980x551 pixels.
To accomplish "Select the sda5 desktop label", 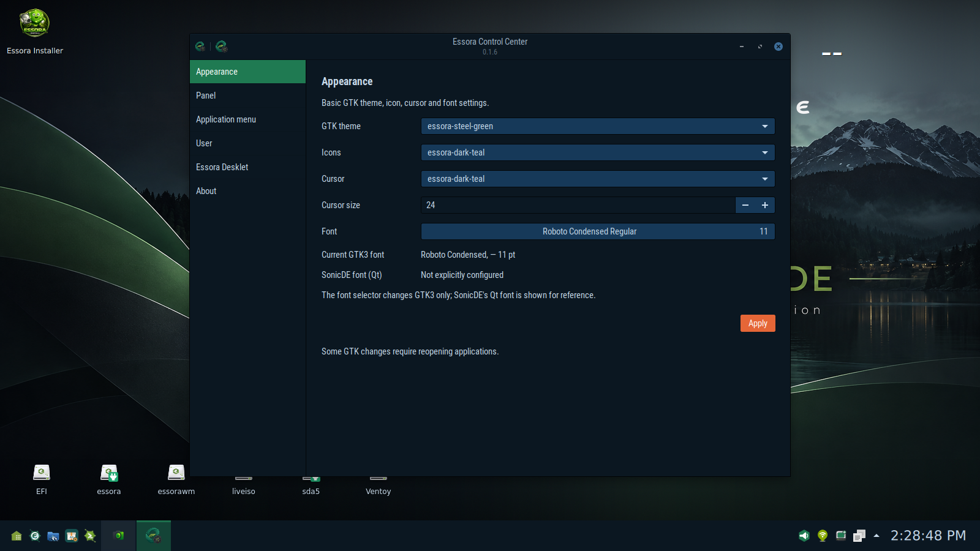I will (x=311, y=492).
